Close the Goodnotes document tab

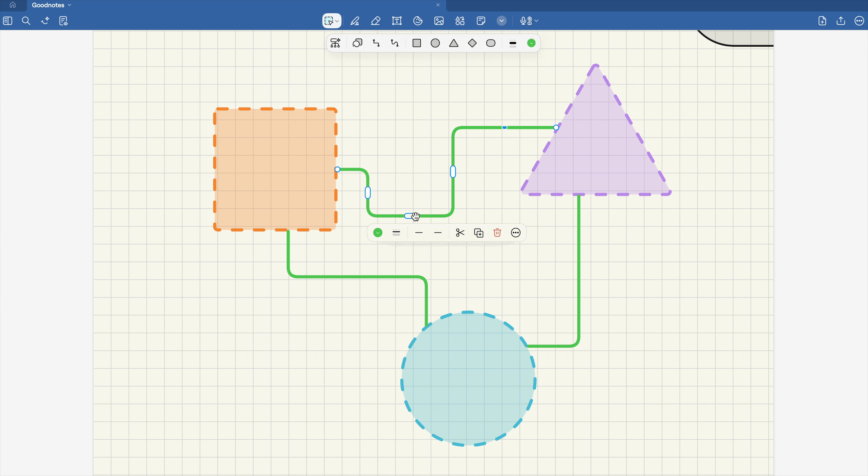click(x=438, y=5)
